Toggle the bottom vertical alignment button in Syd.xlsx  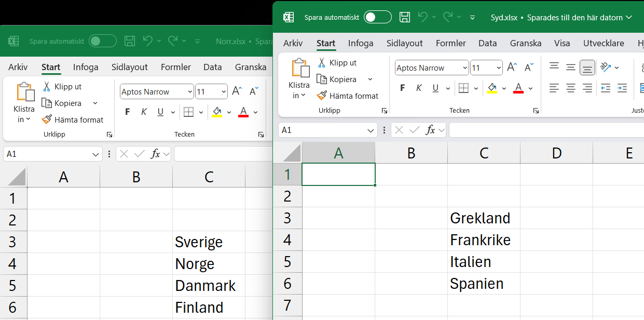point(587,67)
